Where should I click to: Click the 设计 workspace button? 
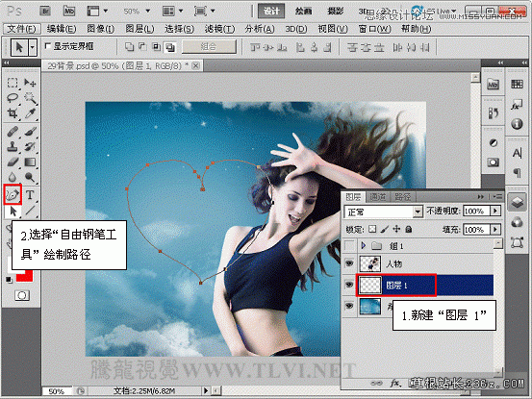point(271,11)
